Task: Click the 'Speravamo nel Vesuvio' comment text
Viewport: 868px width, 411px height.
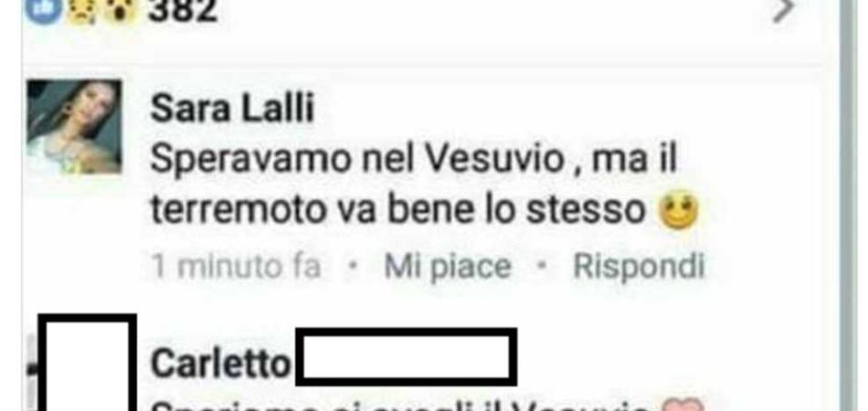Action: pos(357,160)
